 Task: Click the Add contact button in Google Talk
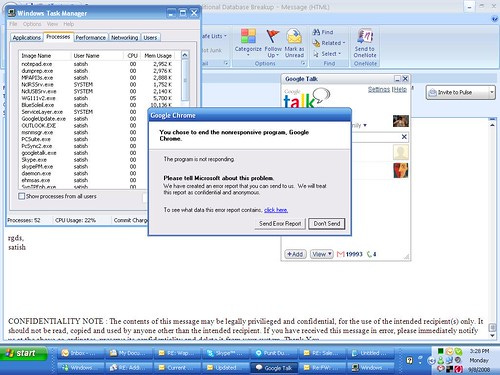point(295,254)
